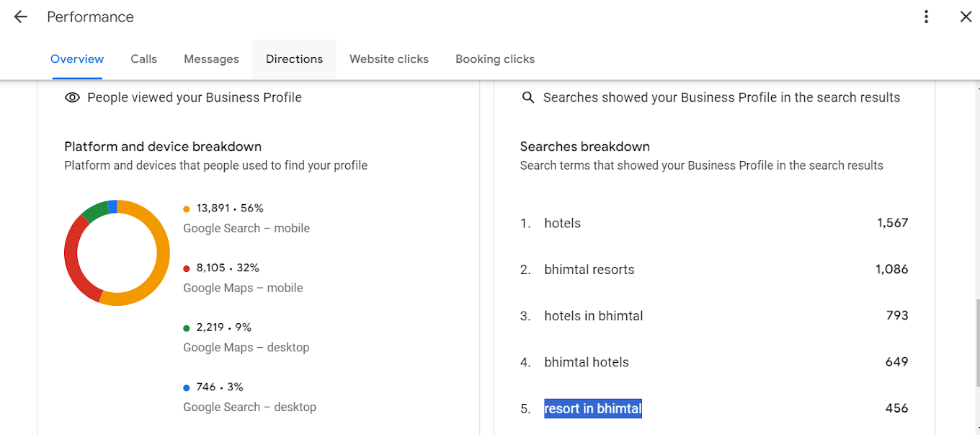Close the Performance window
Screen dimensions: 980x435
tap(966, 17)
